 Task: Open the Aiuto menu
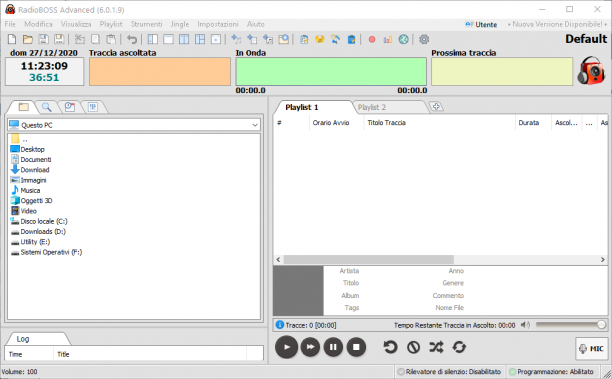[256, 24]
